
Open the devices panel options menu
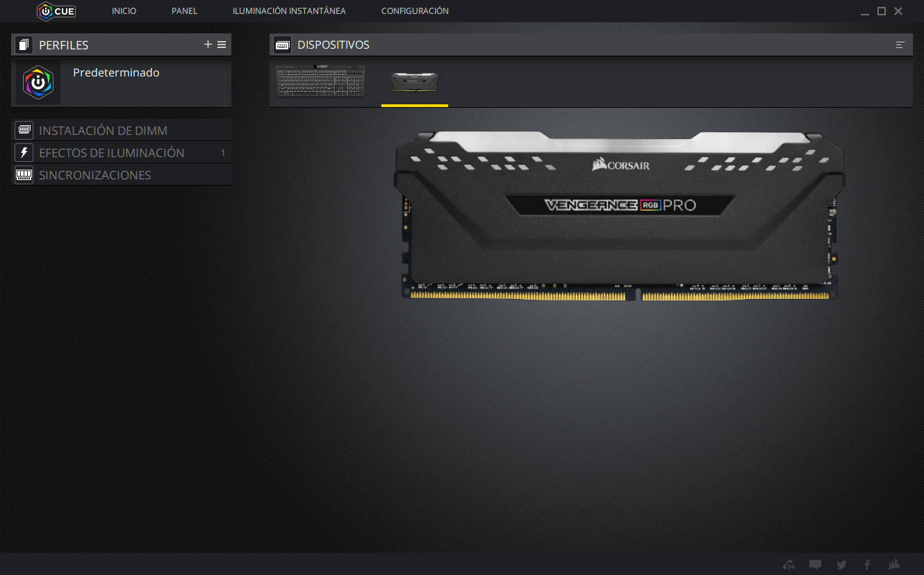pos(900,45)
